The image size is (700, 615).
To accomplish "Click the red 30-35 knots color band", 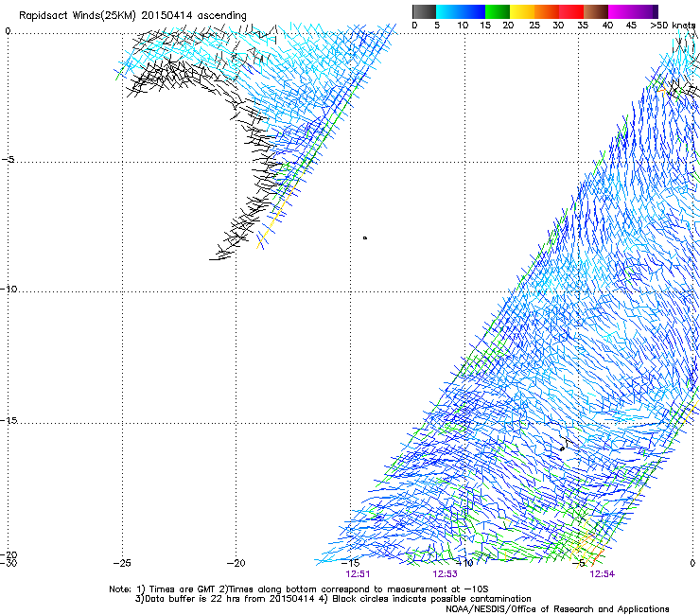I will pyautogui.click(x=571, y=11).
